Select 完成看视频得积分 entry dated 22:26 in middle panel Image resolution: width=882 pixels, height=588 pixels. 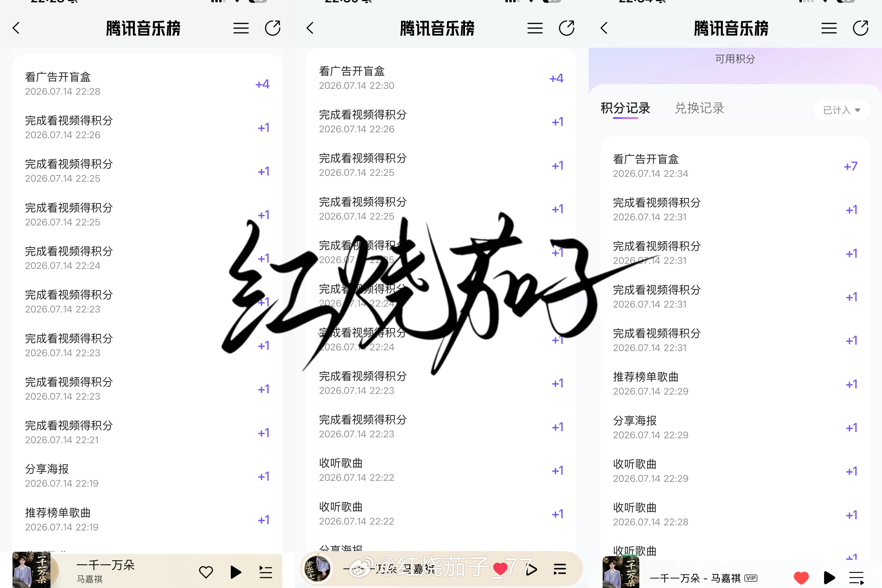441,121
